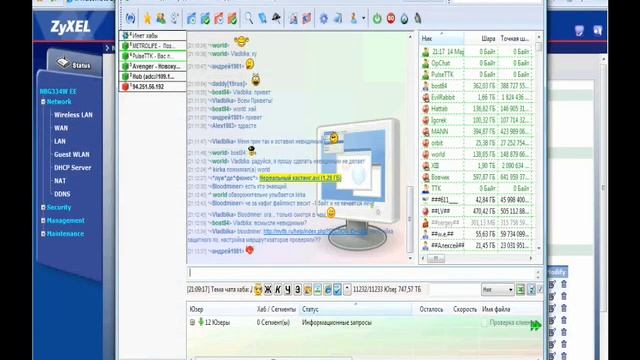Toggle strikethrough with the Э button
Screen dimensions: 640x360
(298, 289)
